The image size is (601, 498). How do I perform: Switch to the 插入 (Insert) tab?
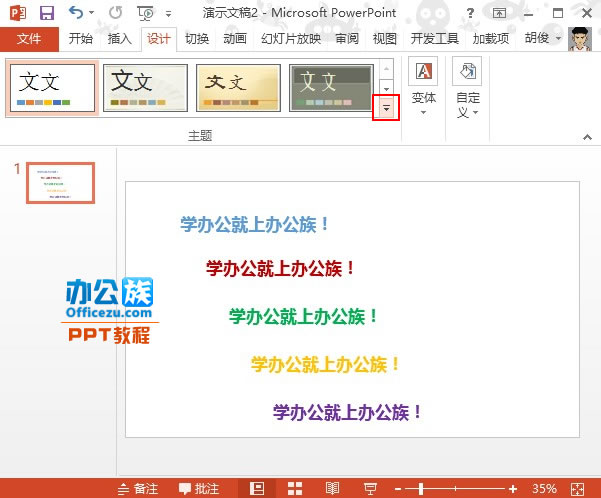coord(120,39)
